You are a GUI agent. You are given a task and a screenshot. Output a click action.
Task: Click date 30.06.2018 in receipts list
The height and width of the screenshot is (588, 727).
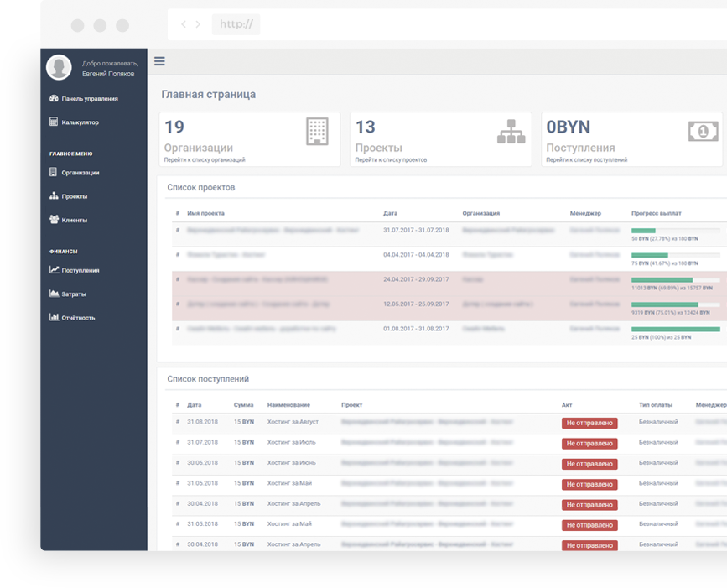click(x=202, y=462)
